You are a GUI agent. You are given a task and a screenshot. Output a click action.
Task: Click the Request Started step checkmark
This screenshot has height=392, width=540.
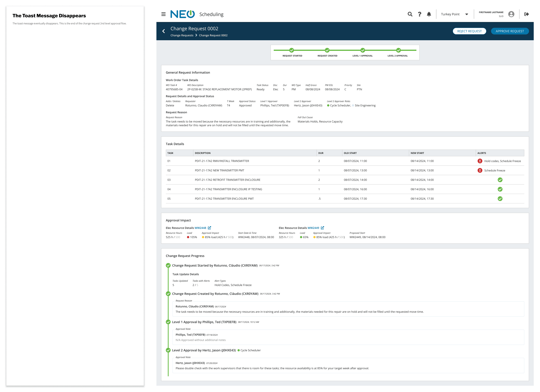291,50
